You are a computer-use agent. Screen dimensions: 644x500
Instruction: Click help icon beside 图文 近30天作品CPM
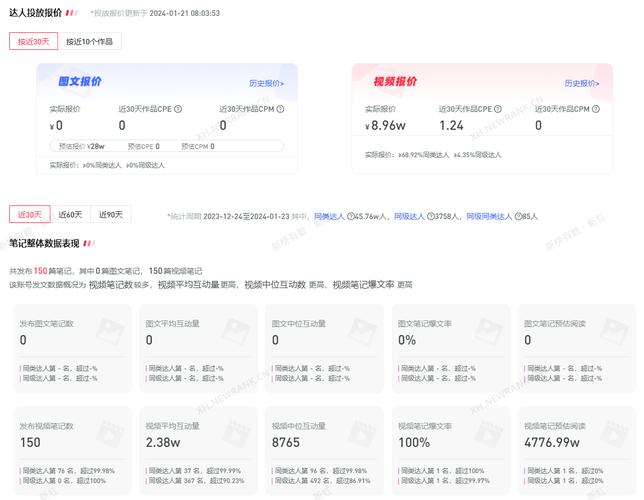point(280,109)
